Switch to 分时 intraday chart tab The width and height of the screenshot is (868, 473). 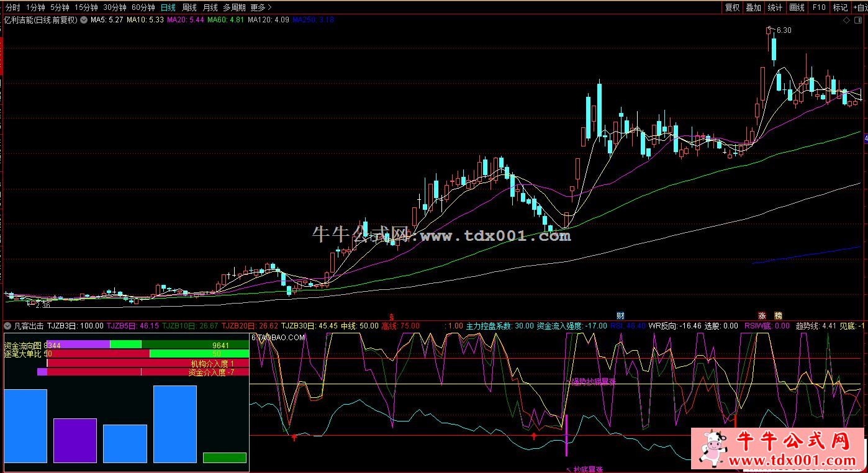12,7
